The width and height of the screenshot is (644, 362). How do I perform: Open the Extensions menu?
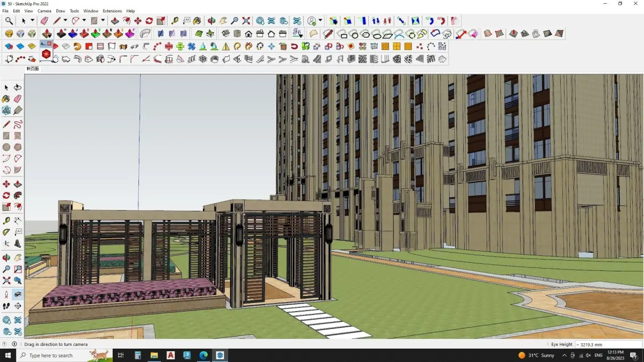pyautogui.click(x=112, y=11)
